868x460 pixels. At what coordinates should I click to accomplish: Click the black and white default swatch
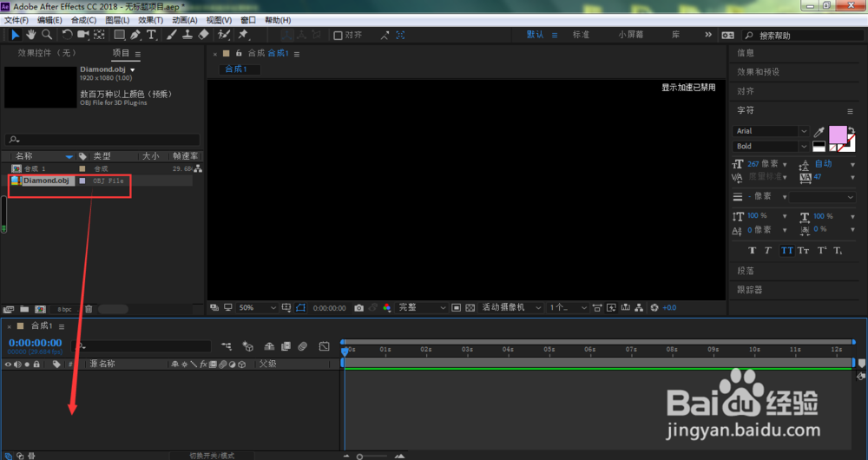(819, 147)
